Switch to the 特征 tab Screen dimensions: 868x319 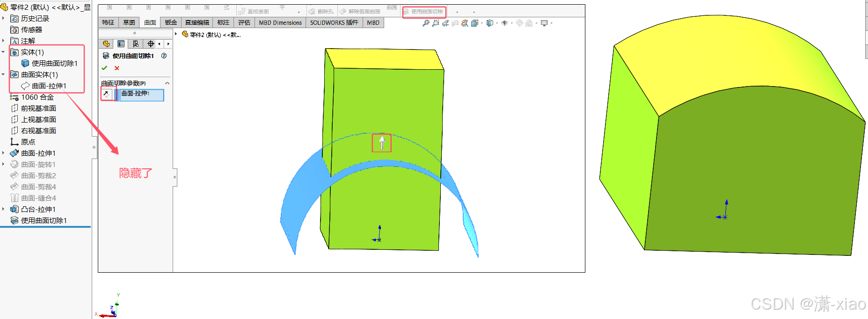tap(108, 22)
